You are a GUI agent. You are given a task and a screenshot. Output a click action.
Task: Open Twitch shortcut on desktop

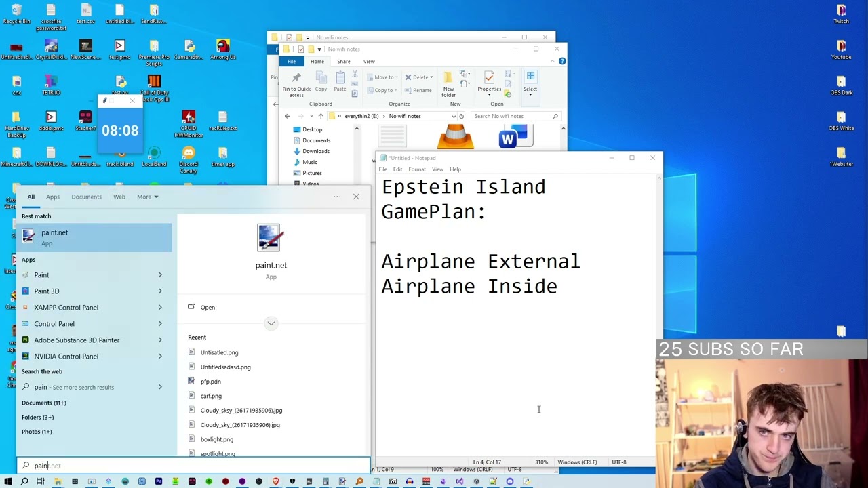tap(841, 14)
